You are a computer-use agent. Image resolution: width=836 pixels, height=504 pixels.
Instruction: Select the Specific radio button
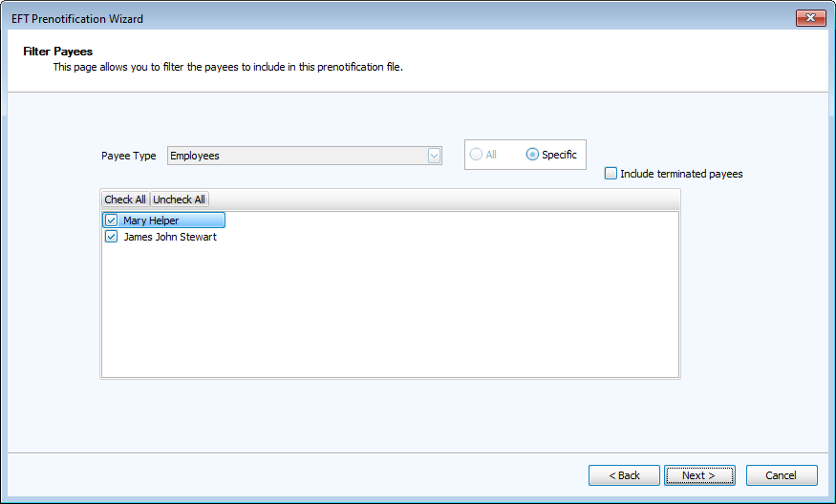click(532, 155)
